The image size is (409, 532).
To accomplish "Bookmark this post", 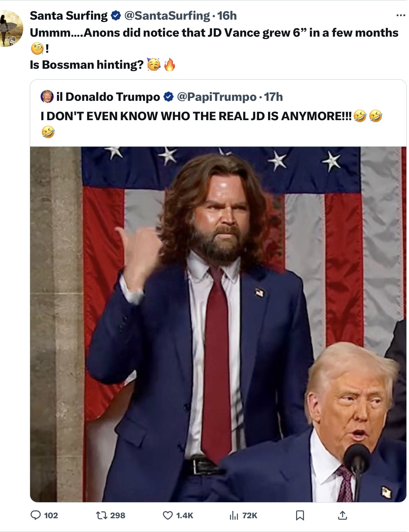I will [x=300, y=516].
